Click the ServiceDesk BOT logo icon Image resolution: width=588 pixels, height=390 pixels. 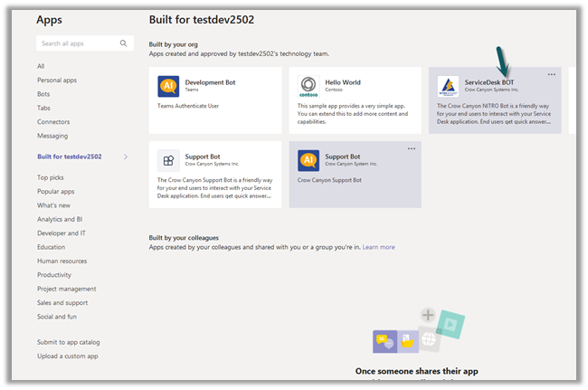click(x=448, y=86)
